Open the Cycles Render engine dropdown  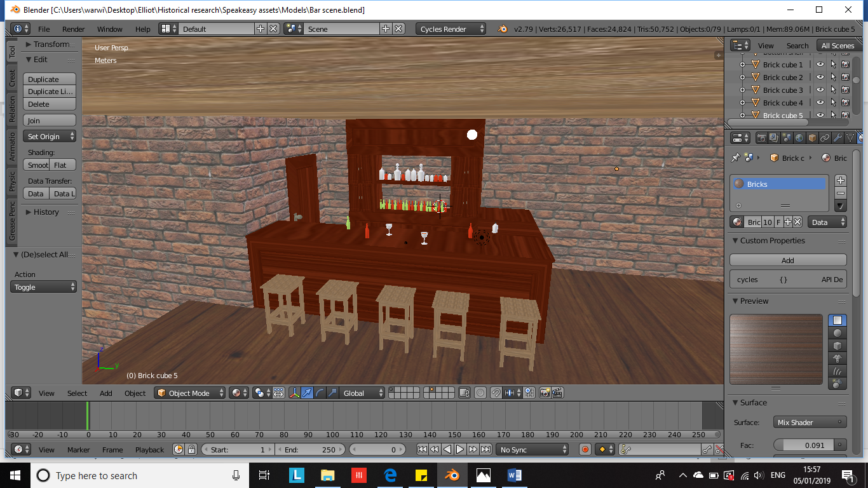451,29
